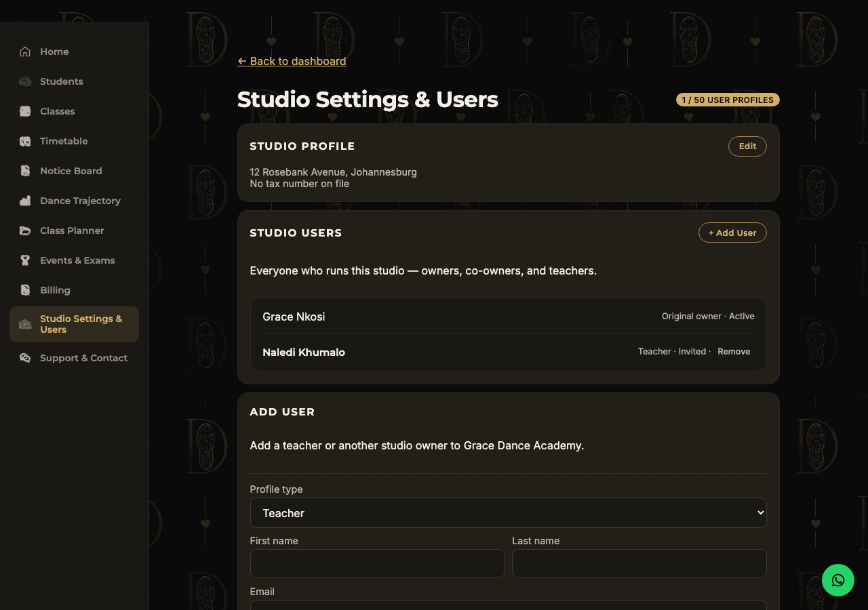
Task: Edit the Studio Profile
Action: point(747,146)
